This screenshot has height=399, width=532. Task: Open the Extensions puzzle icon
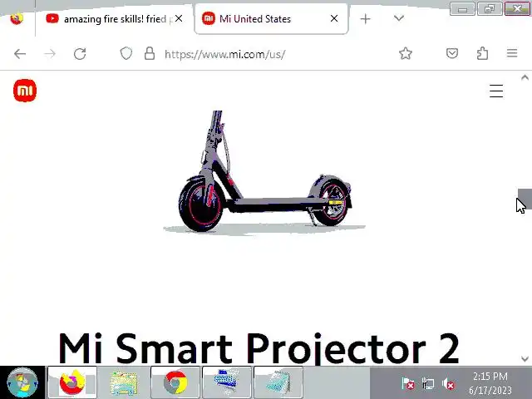click(x=482, y=53)
